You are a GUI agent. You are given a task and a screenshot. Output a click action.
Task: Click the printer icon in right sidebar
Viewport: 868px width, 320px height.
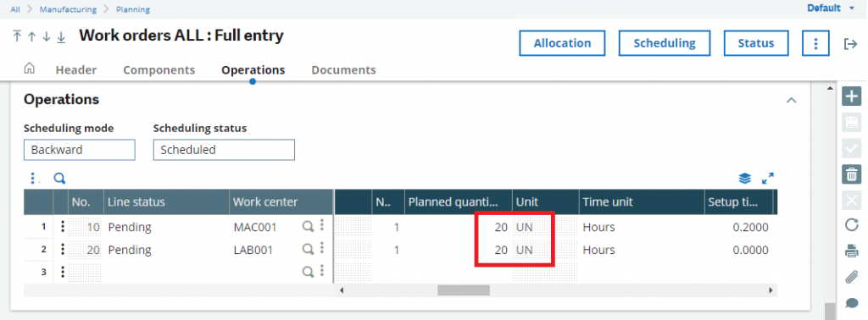tap(851, 251)
